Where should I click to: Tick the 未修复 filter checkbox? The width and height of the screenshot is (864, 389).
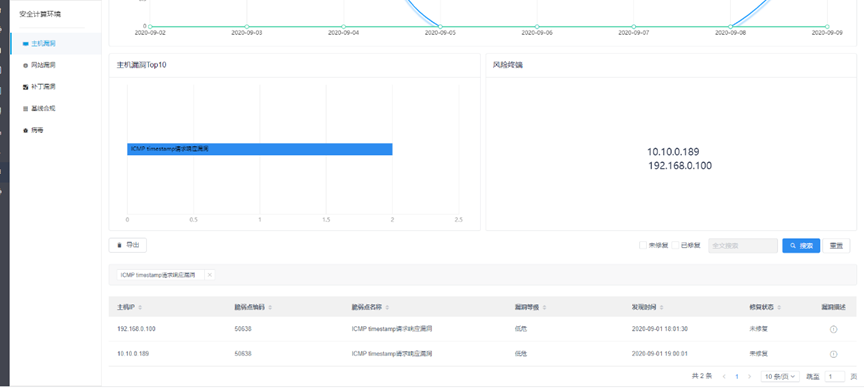click(642, 245)
